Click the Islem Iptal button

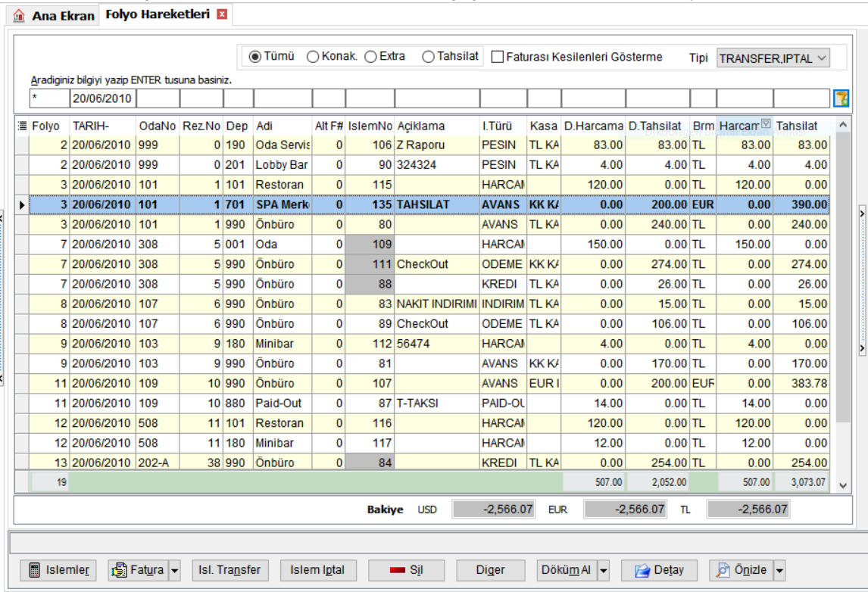318,570
